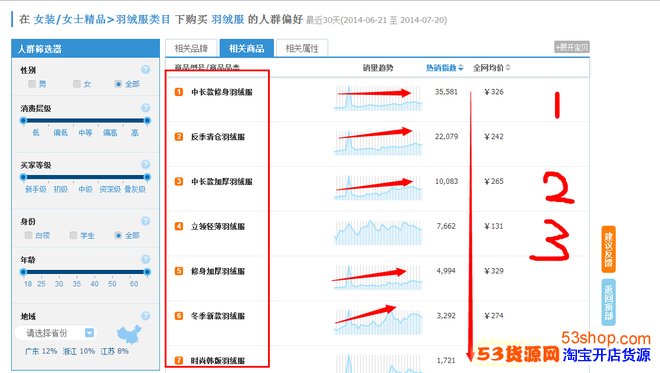Open the 羽绒服 keyword link in title
Screen dimensions: 660x373
227,19
